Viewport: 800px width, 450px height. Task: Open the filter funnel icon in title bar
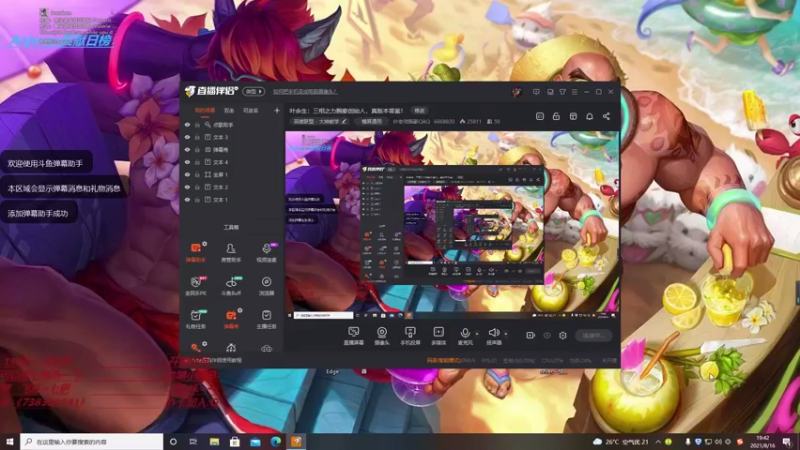coord(562,92)
